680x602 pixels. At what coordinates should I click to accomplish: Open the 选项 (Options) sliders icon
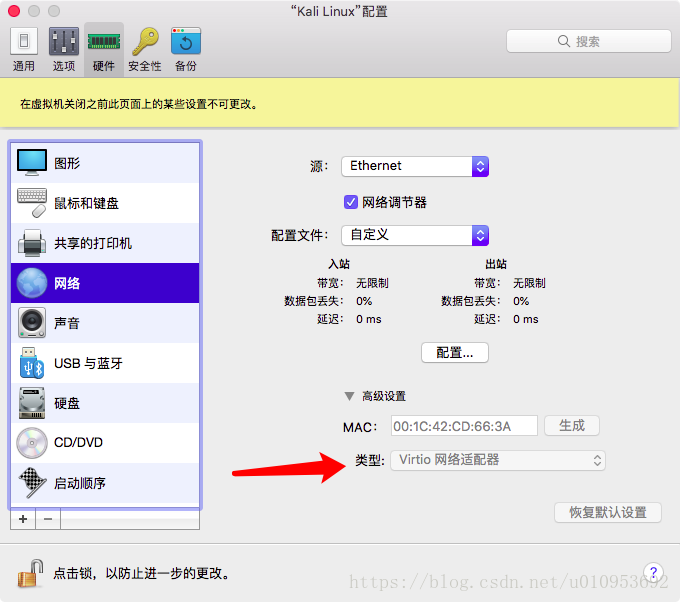click(64, 42)
